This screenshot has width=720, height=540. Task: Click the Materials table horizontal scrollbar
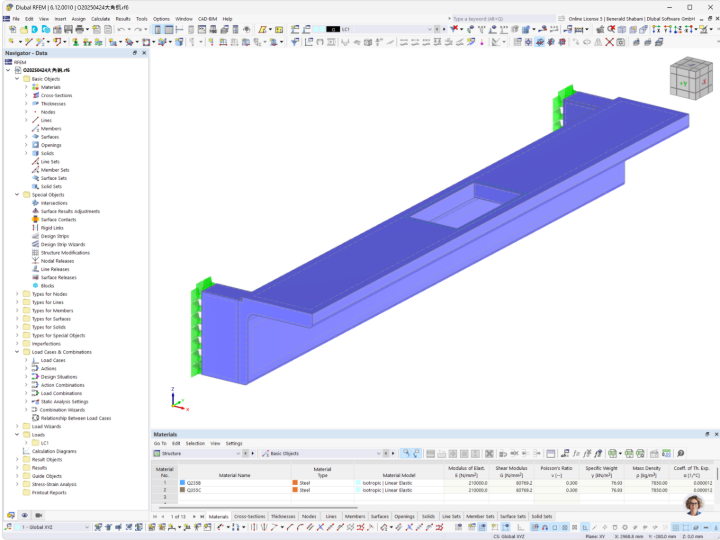259,507
